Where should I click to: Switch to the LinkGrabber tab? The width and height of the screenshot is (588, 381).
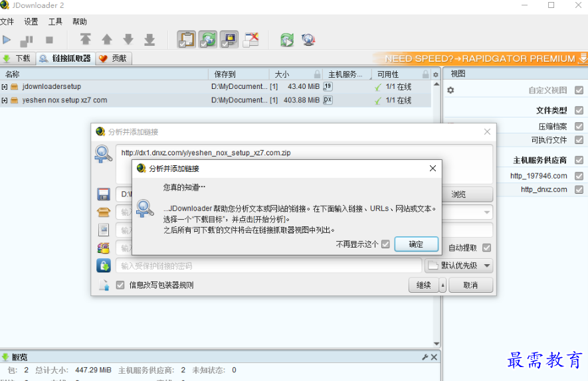click(65, 58)
